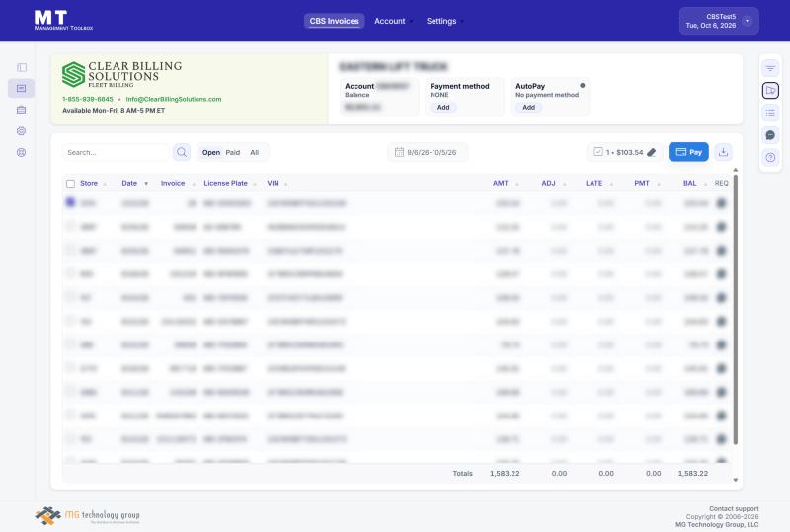The height and width of the screenshot is (532, 790).
Task: Click the BAL total 1,583.22
Action: pyautogui.click(x=693, y=474)
